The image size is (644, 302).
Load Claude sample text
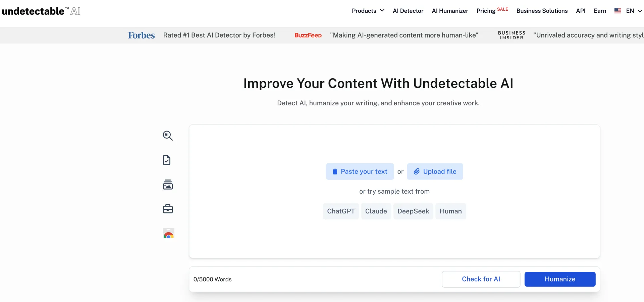point(376,211)
